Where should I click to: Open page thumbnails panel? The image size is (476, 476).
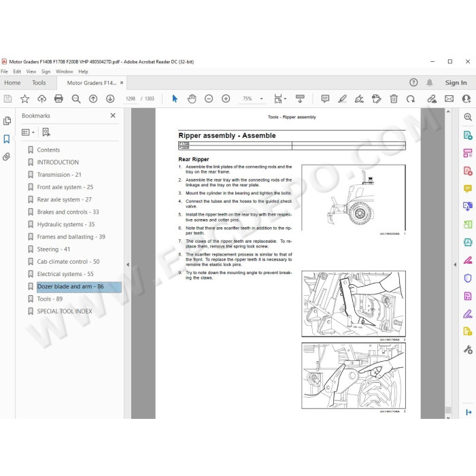pos(7,121)
